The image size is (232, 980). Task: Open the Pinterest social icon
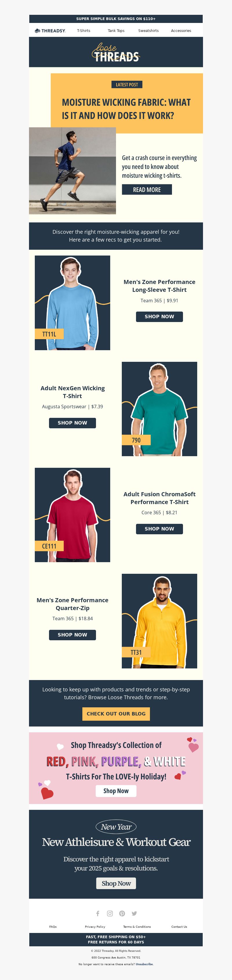(x=122, y=914)
